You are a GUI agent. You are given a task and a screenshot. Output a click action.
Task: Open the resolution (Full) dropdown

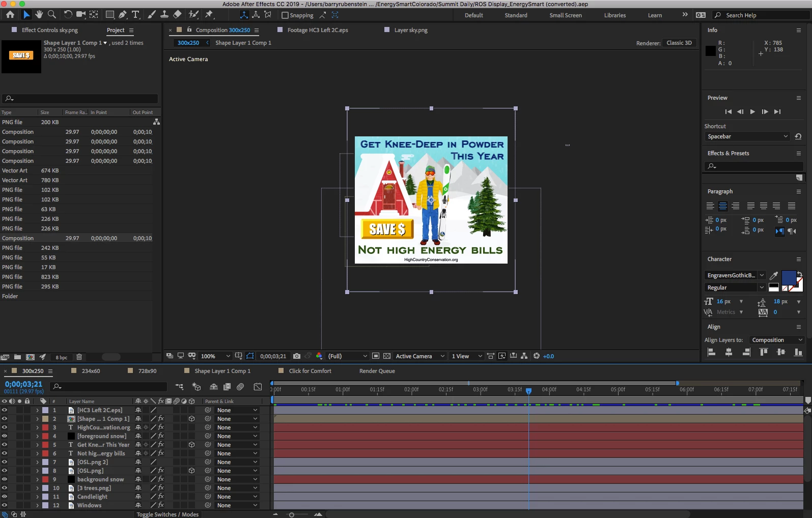coord(347,356)
